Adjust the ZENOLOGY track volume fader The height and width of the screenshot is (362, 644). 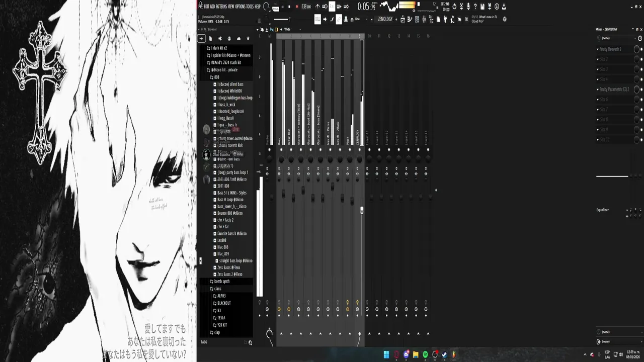pyautogui.click(x=362, y=210)
